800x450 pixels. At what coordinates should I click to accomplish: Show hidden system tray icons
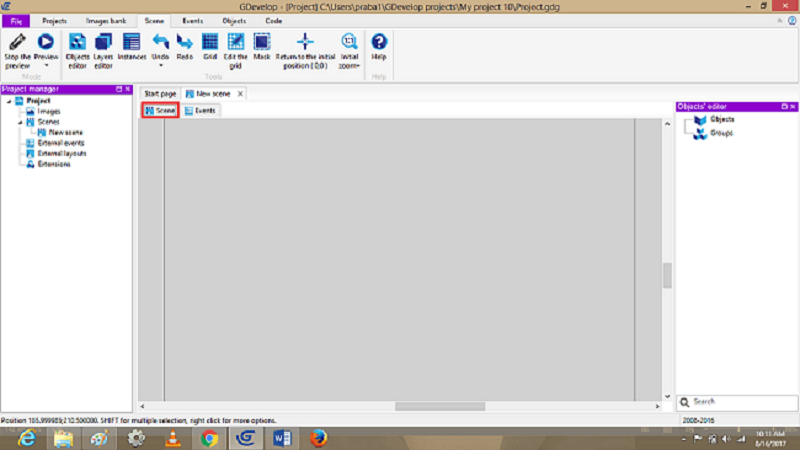pos(684,439)
